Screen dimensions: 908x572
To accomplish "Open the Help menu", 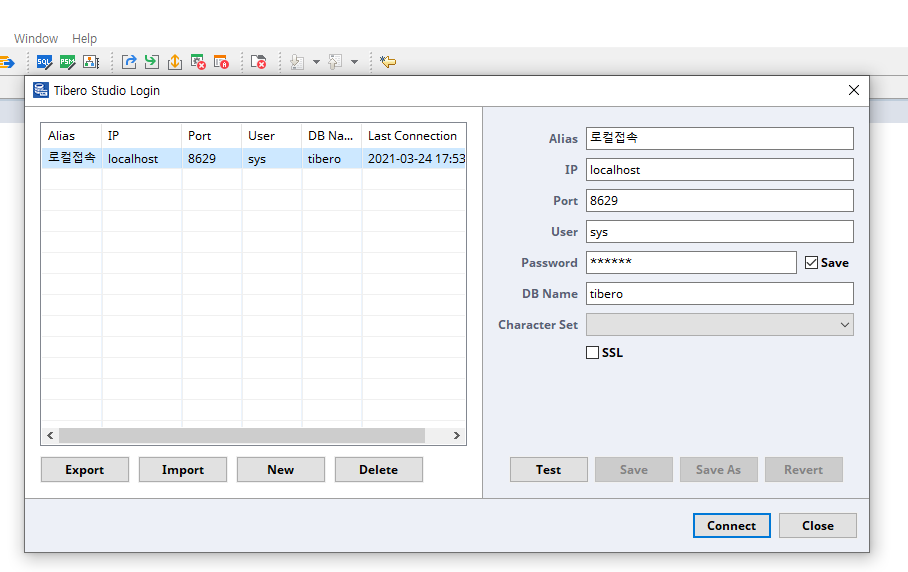I will [x=85, y=39].
